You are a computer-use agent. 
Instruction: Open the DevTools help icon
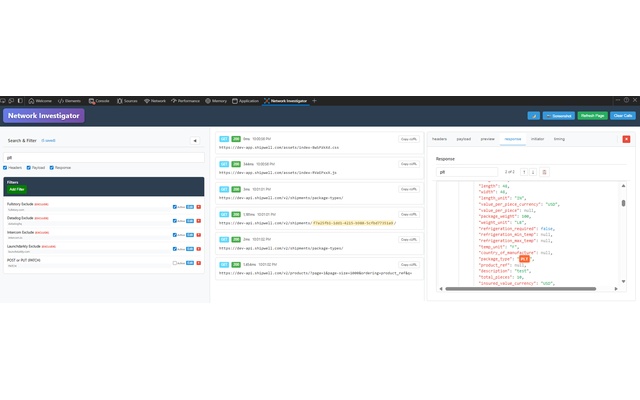coord(626,100)
